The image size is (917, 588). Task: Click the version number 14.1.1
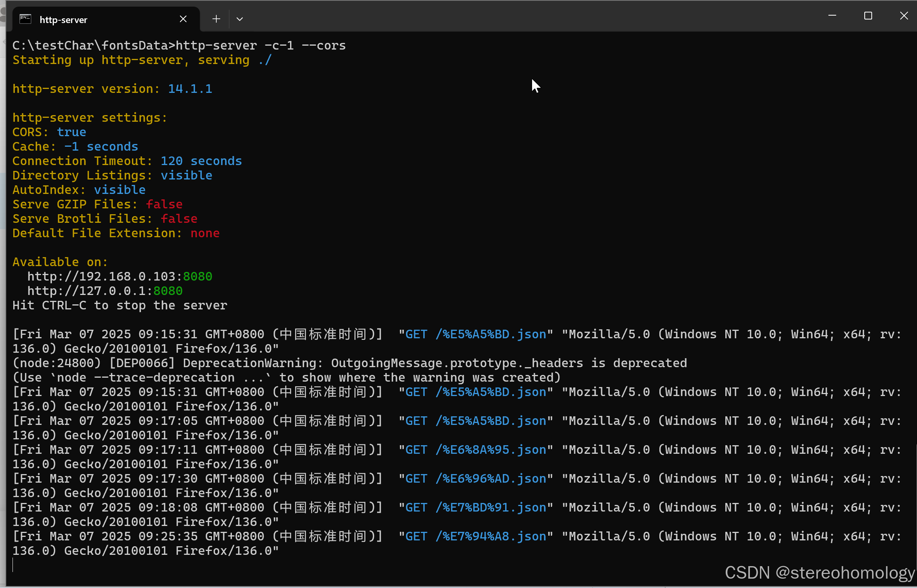(190, 89)
